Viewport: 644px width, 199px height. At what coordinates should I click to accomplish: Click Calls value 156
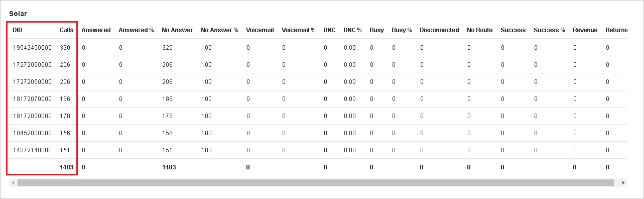tap(65, 133)
